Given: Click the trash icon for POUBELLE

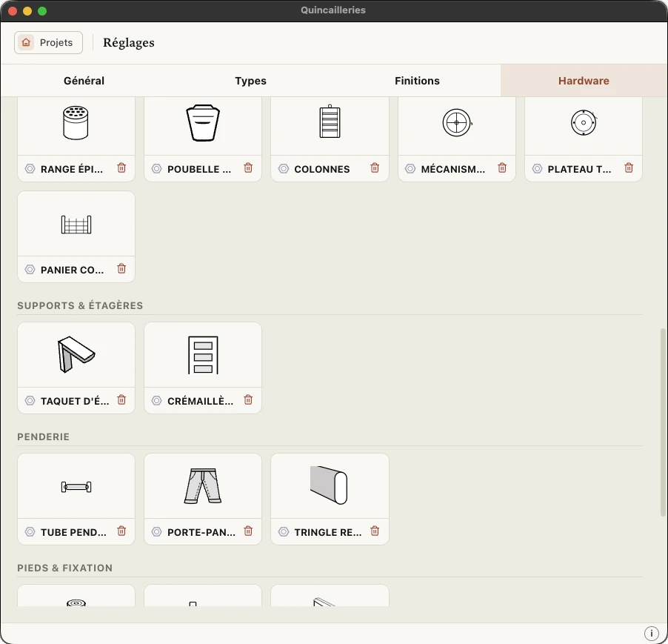Looking at the screenshot, I should coord(248,168).
